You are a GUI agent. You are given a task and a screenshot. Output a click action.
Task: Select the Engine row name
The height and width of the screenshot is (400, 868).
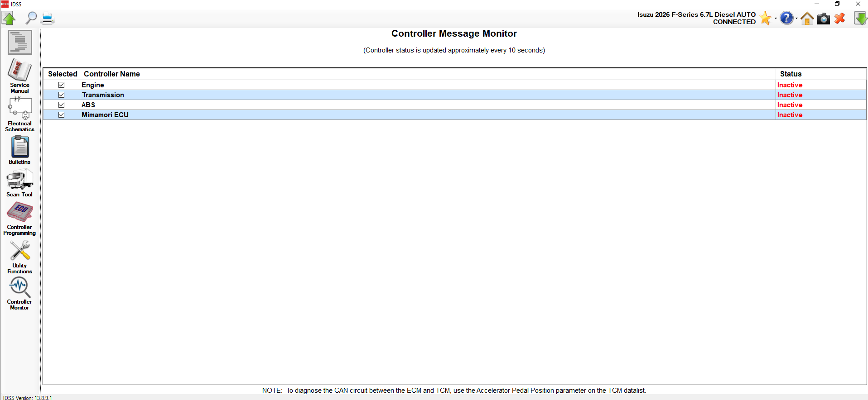click(93, 85)
